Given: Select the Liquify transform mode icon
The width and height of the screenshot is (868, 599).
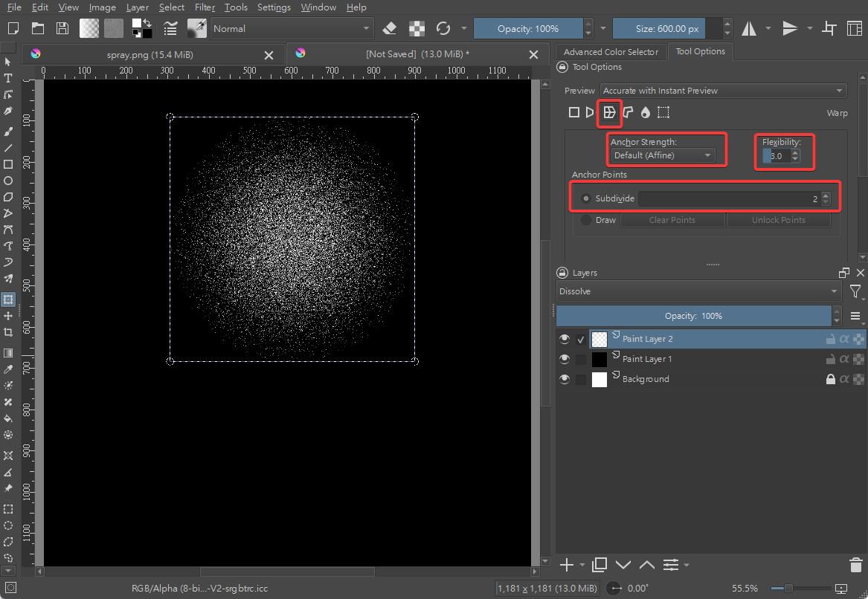Looking at the screenshot, I should (645, 112).
